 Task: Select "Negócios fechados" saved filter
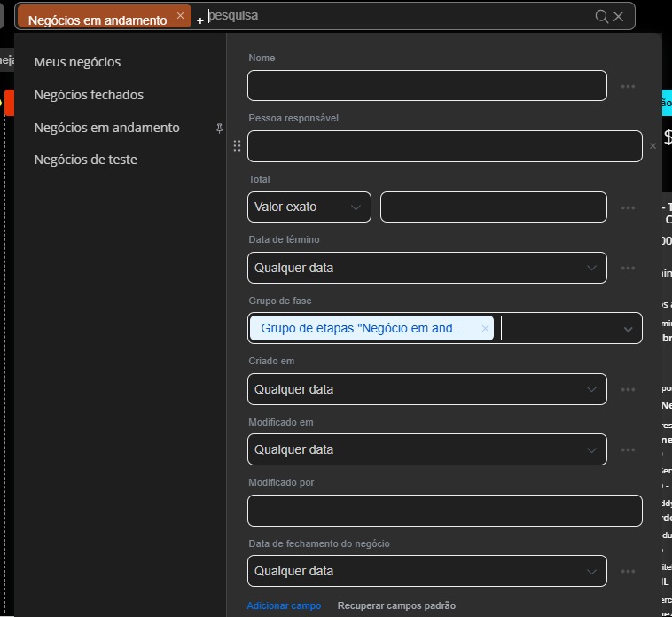[89, 95]
